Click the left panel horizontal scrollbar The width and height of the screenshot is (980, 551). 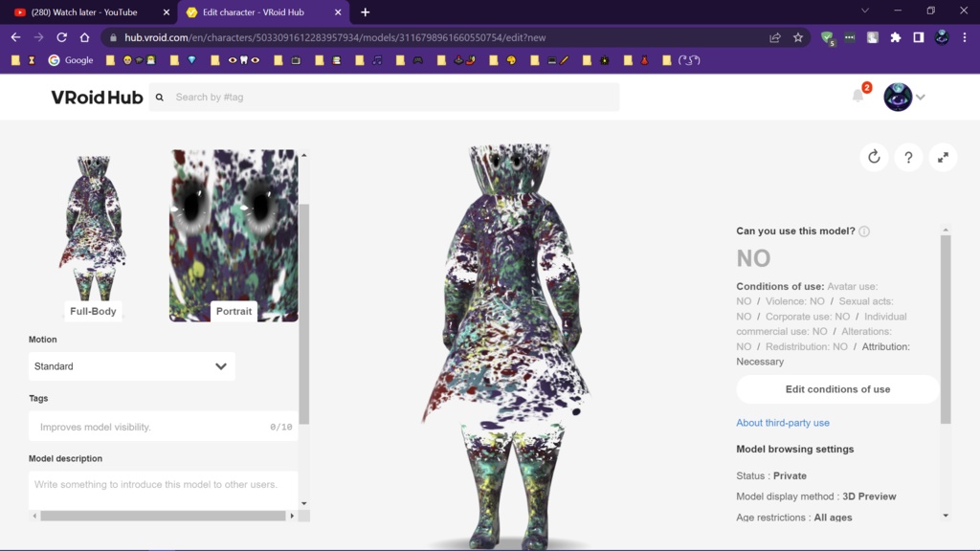(x=163, y=516)
